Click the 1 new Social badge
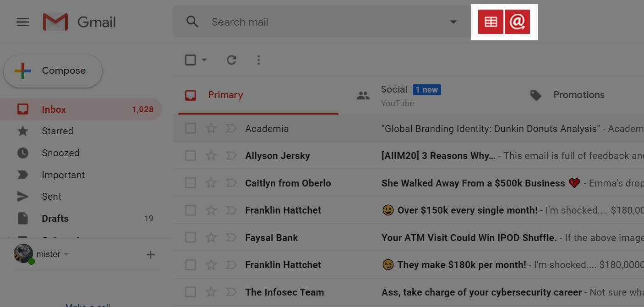644x307 pixels. point(426,90)
